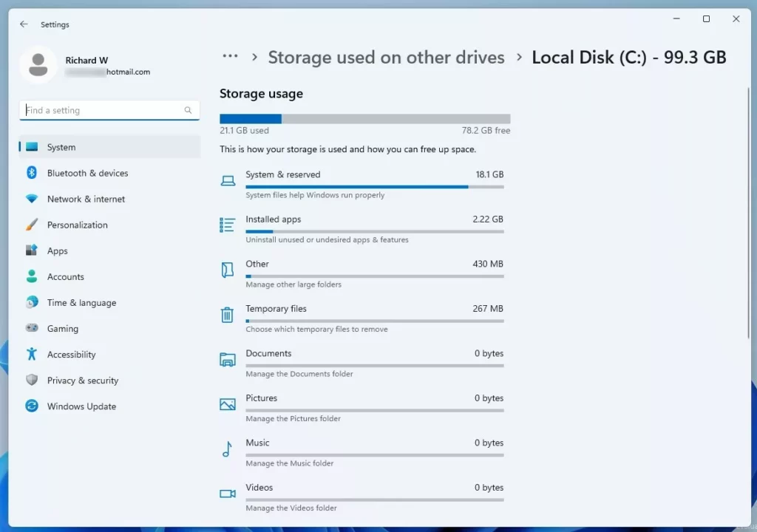This screenshot has height=532, width=757.
Task: Click the Temporary files trash icon
Action: click(228, 315)
